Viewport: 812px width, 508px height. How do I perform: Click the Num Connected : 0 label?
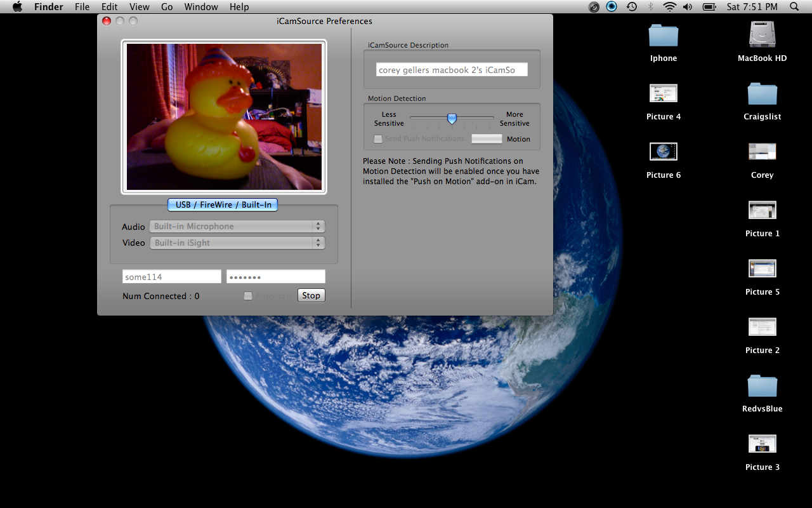pyautogui.click(x=161, y=296)
